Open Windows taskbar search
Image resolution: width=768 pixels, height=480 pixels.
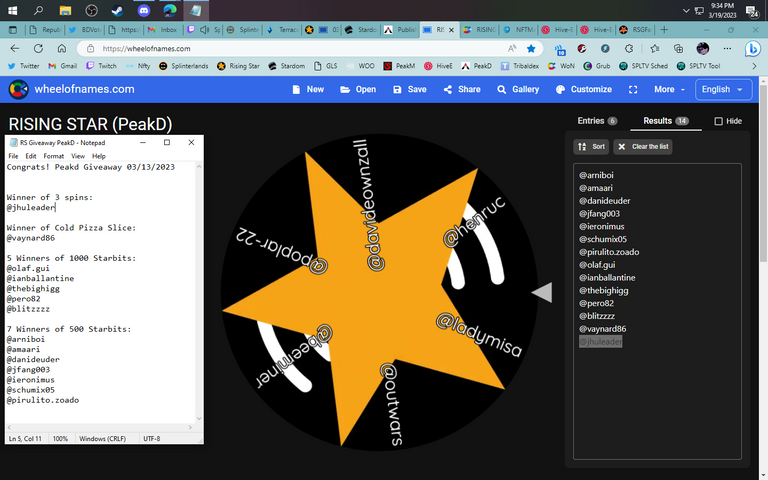point(38,10)
